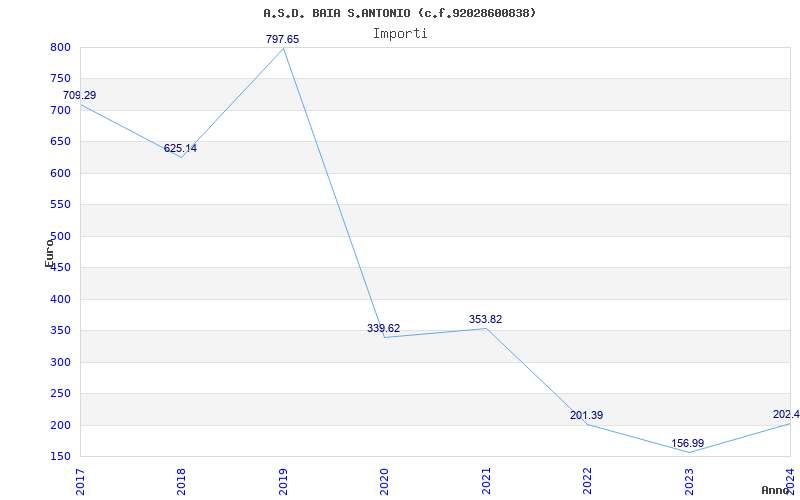Click x-axis year 2022
The height and width of the screenshot is (500, 800).
click(587, 482)
